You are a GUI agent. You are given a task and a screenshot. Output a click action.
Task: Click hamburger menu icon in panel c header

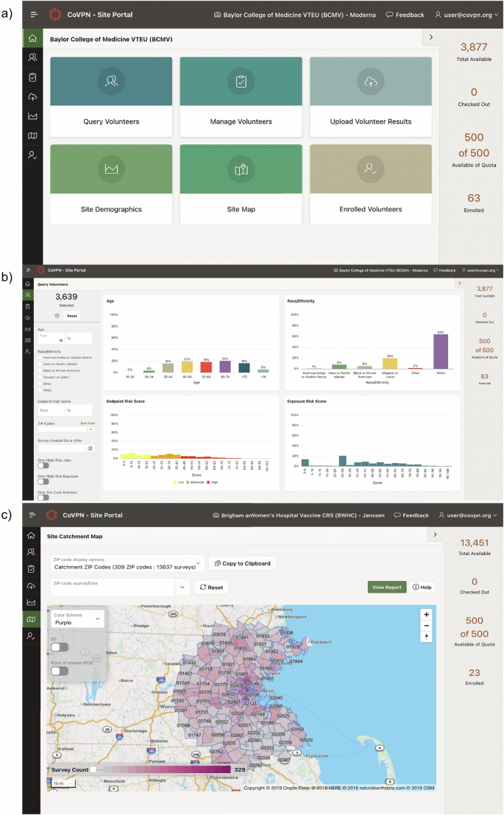tap(32, 515)
